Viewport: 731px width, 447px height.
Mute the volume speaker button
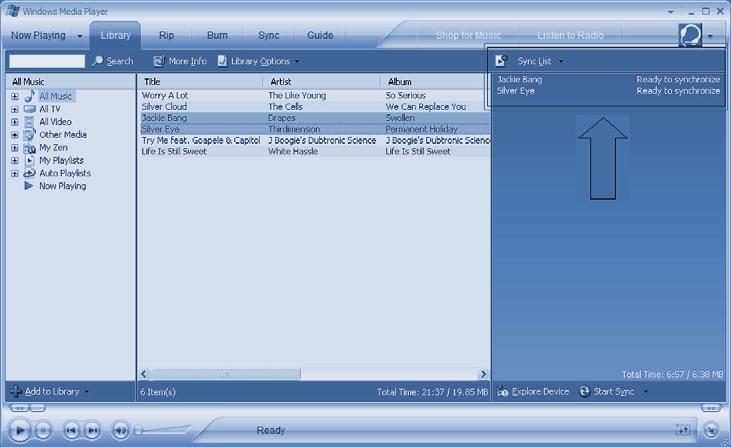tap(120, 430)
